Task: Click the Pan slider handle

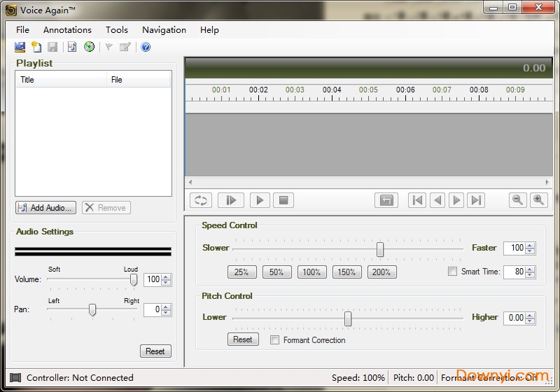Action: [92, 309]
